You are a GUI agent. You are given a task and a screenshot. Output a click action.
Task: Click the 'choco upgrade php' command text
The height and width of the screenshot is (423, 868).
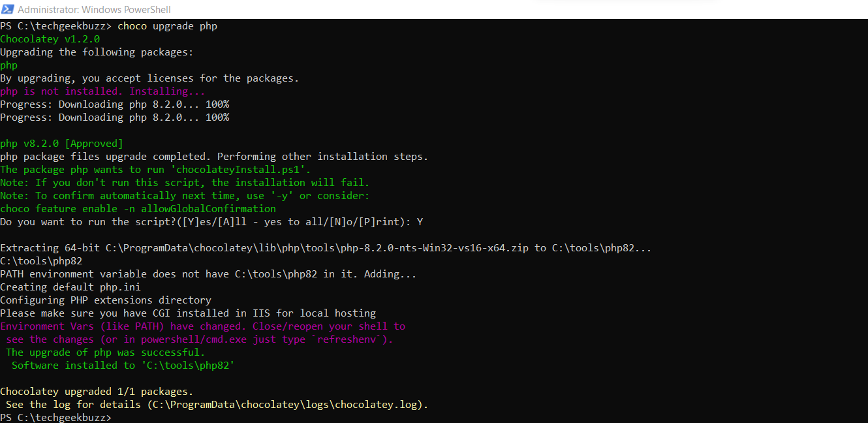168,26
